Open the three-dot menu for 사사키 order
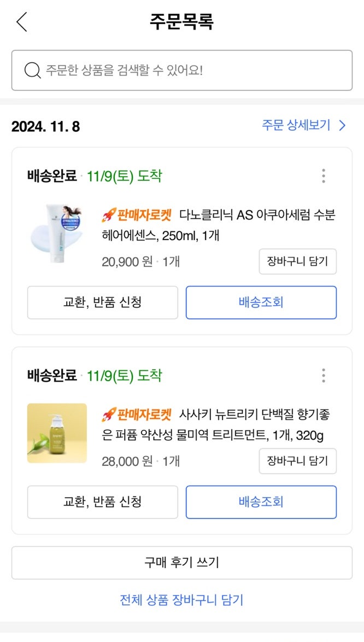 tap(324, 376)
